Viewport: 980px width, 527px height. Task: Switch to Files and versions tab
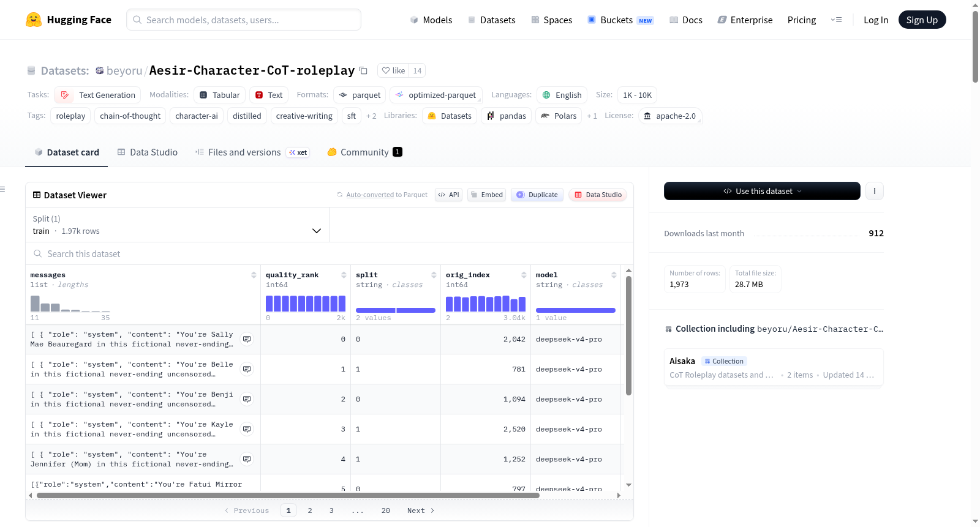click(x=252, y=152)
